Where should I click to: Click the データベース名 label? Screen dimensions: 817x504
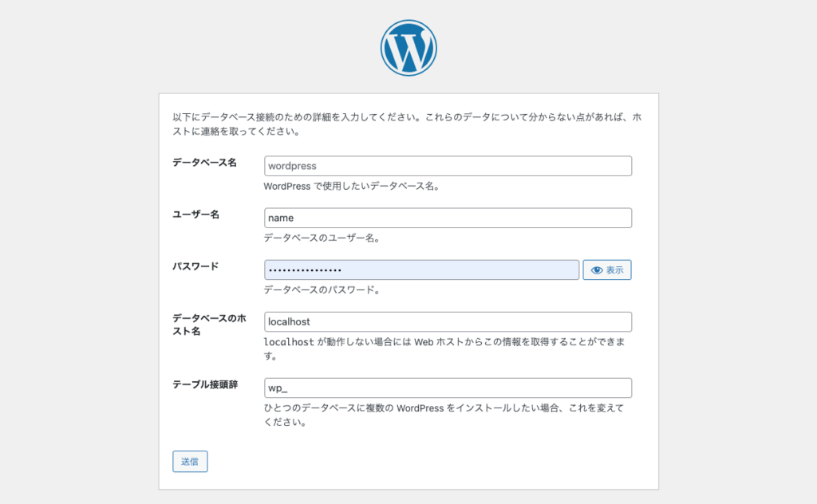pyautogui.click(x=205, y=163)
